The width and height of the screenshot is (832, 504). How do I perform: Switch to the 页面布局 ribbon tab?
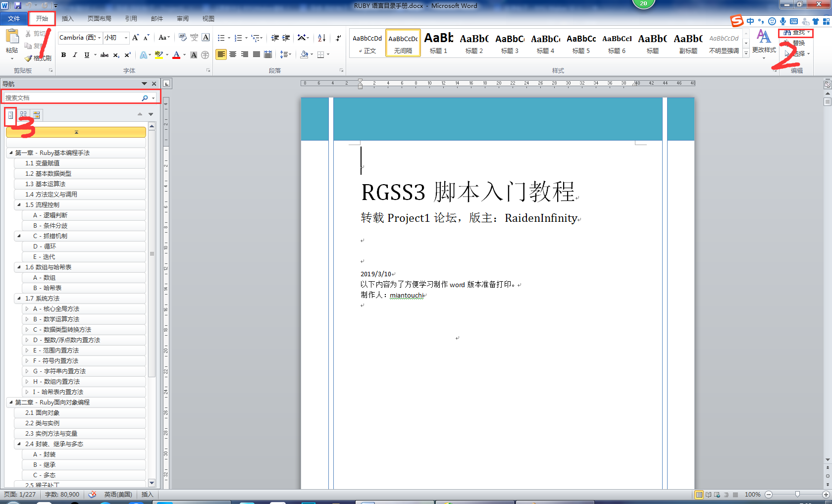pyautogui.click(x=100, y=19)
